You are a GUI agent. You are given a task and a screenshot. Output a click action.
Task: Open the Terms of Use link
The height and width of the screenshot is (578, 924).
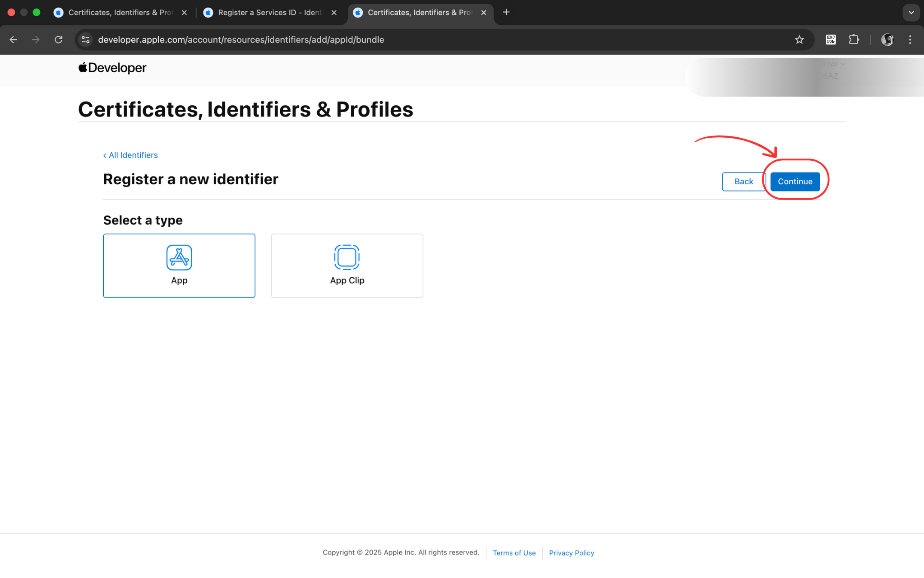[514, 553]
